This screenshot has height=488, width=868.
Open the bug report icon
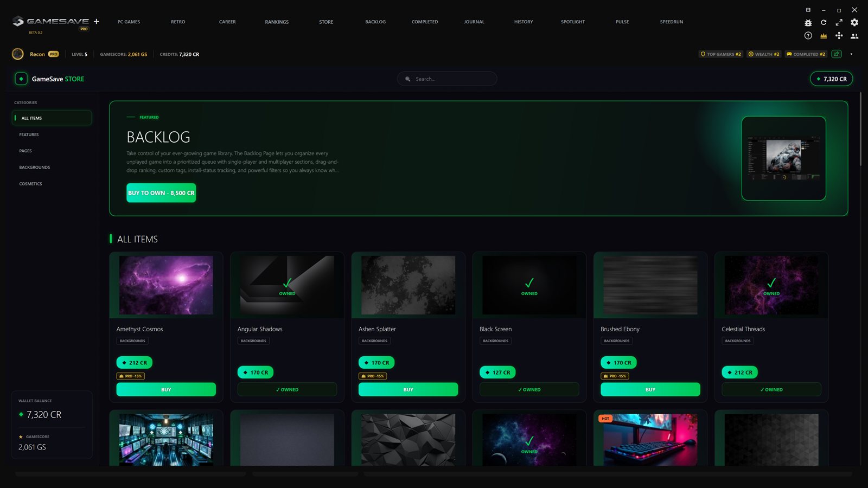click(x=808, y=23)
